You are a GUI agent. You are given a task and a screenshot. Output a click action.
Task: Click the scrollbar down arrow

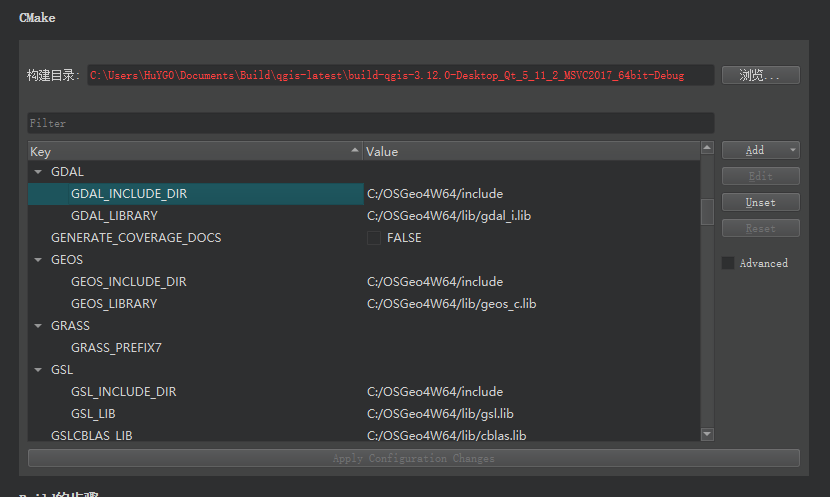(x=707, y=434)
